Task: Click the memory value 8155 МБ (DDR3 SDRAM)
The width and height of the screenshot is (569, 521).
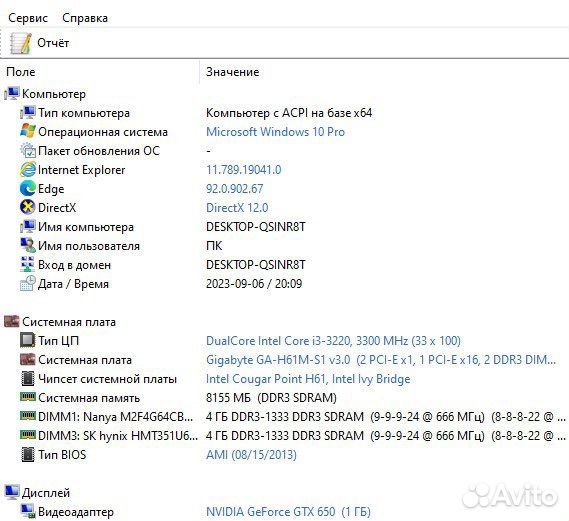Action: pos(271,398)
